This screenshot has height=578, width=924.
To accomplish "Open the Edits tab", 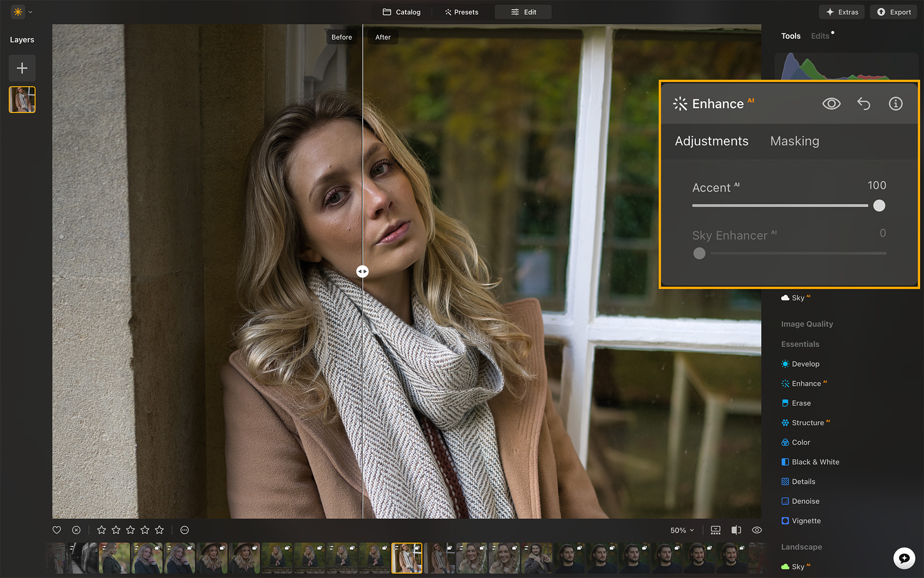I will pyautogui.click(x=820, y=36).
